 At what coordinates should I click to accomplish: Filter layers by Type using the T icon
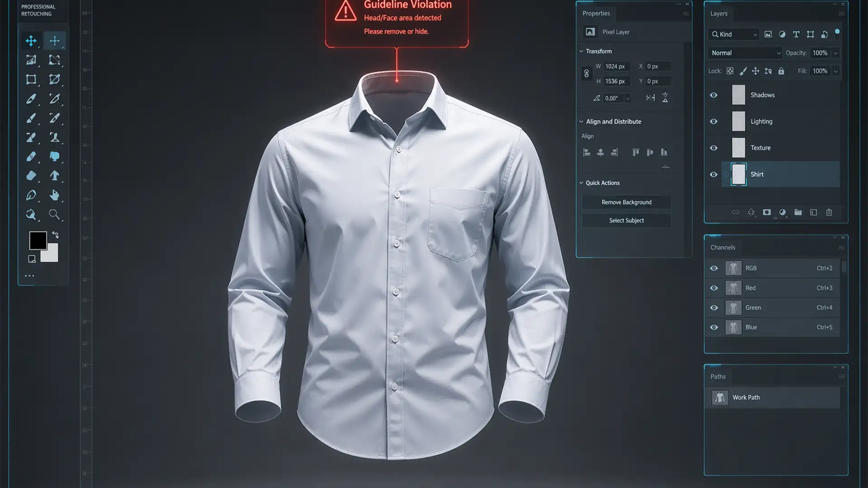click(797, 34)
